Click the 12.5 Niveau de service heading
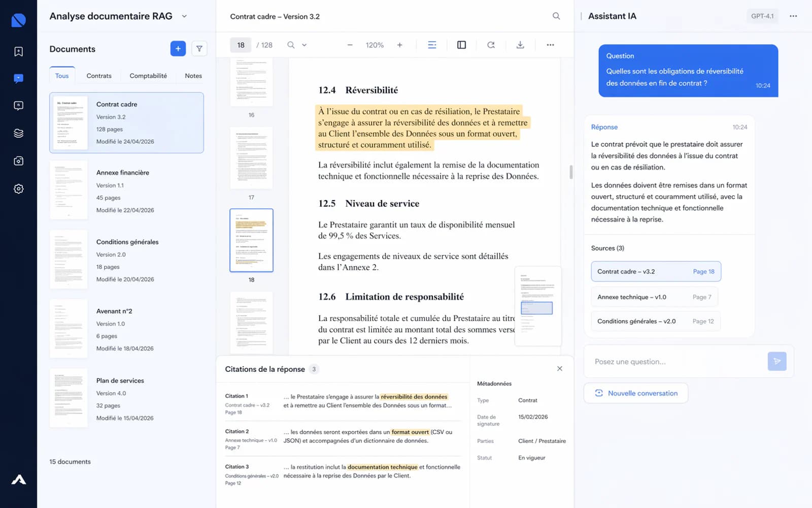Viewport: 812px width, 508px height. click(368, 203)
